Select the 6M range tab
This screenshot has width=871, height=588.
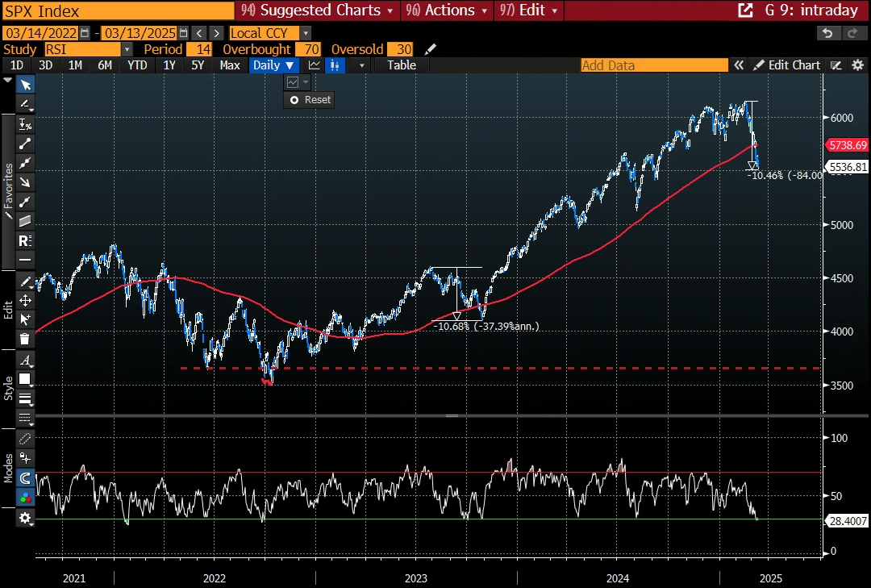[x=104, y=65]
